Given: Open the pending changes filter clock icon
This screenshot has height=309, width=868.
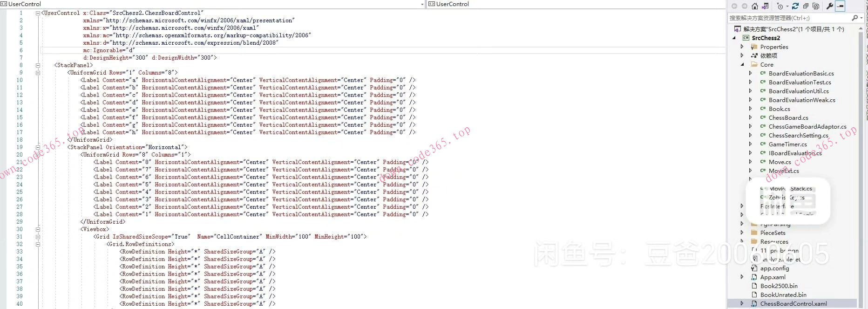Looking at the screenshot, I should click(x=780, y=6).
